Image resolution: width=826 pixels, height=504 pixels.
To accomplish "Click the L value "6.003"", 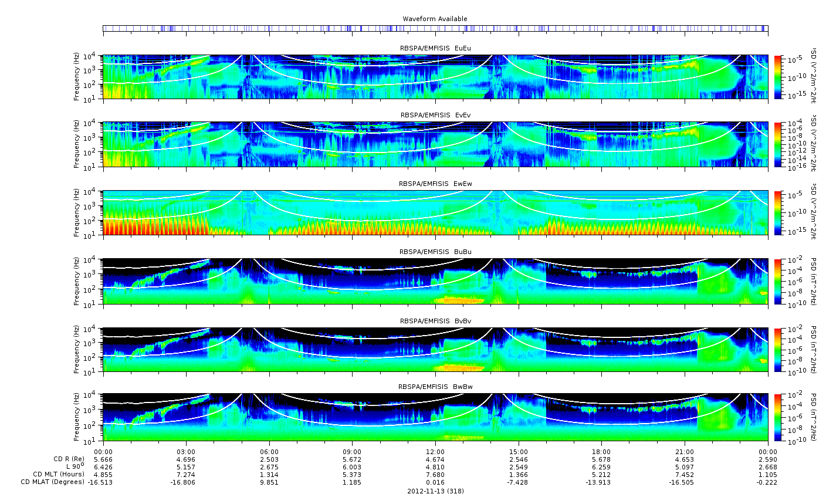I will (x=352, y=466).
